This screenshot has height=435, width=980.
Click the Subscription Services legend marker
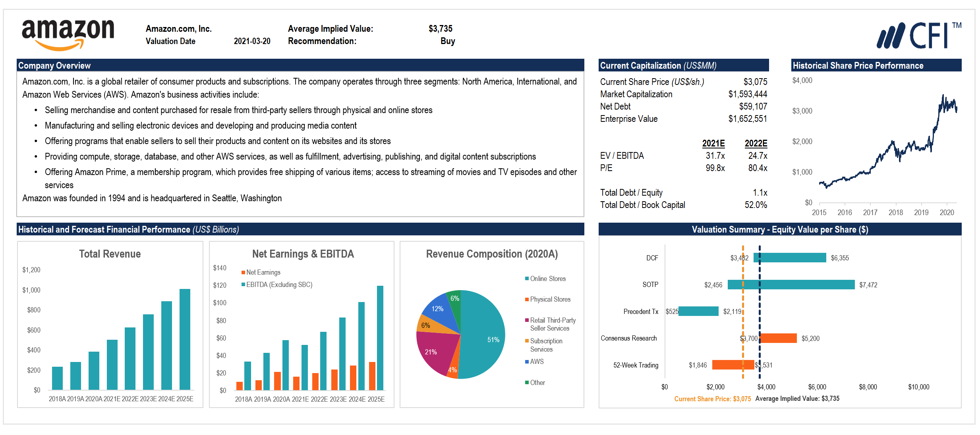(x=527, y=341)
